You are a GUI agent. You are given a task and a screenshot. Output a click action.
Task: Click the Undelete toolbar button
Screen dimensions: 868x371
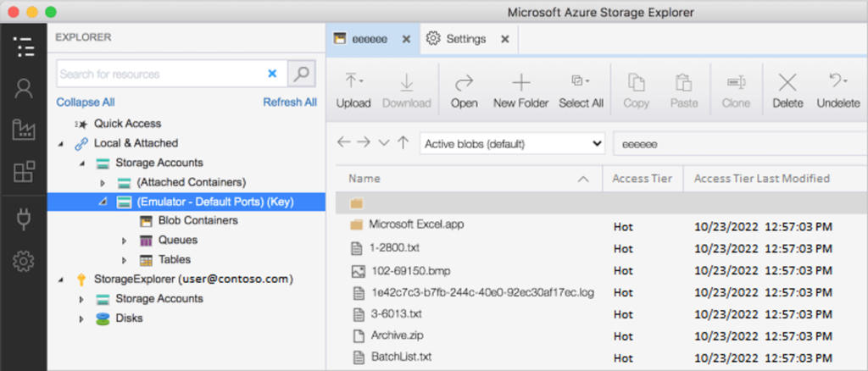click(838, 90)
